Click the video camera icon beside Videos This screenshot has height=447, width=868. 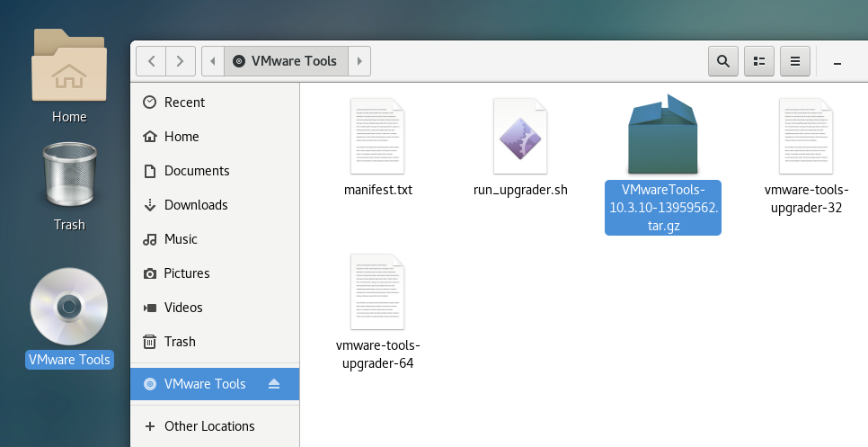click(x=149, y=308)
